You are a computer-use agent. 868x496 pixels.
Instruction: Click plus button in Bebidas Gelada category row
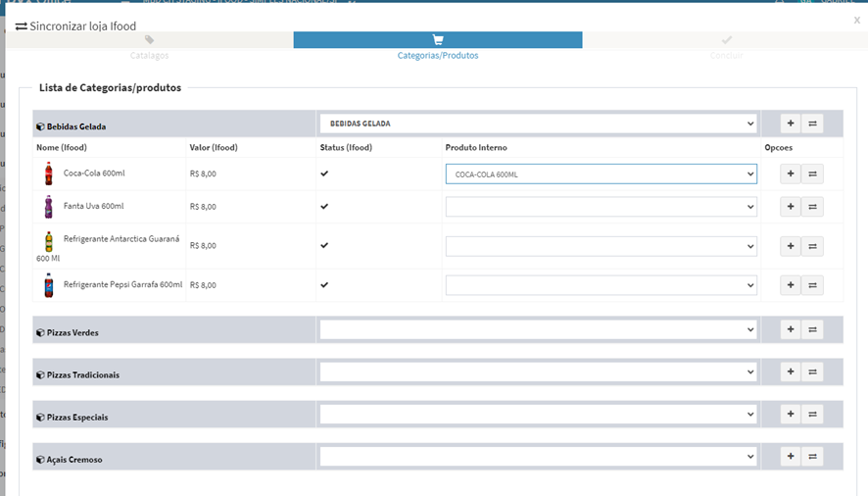tap(791, 124)
